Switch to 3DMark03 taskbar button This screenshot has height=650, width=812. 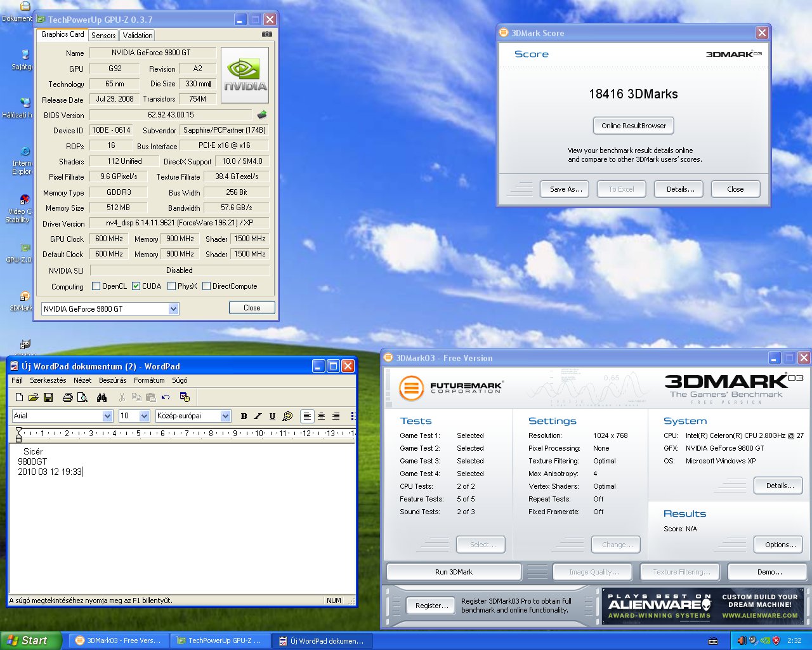click(119, 640)
